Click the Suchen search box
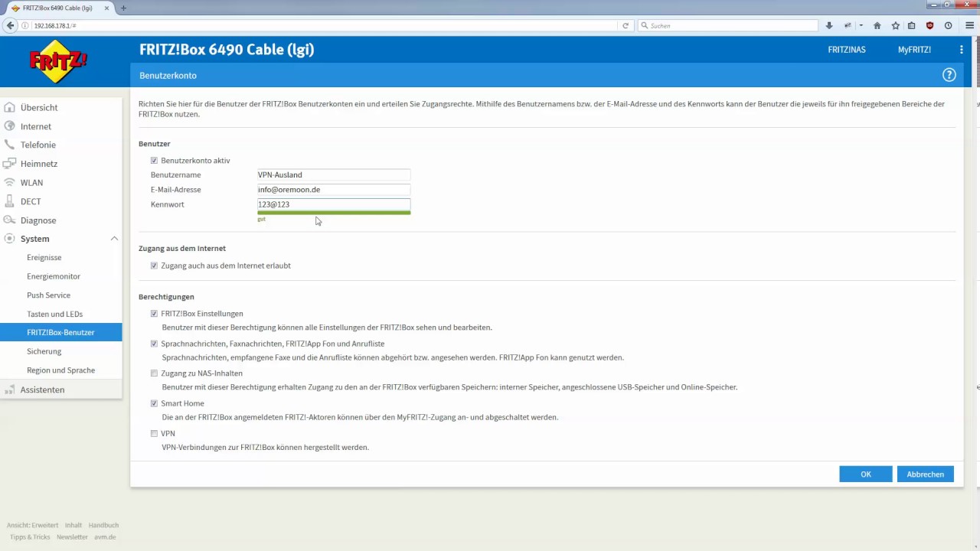 tap(728, 25)
